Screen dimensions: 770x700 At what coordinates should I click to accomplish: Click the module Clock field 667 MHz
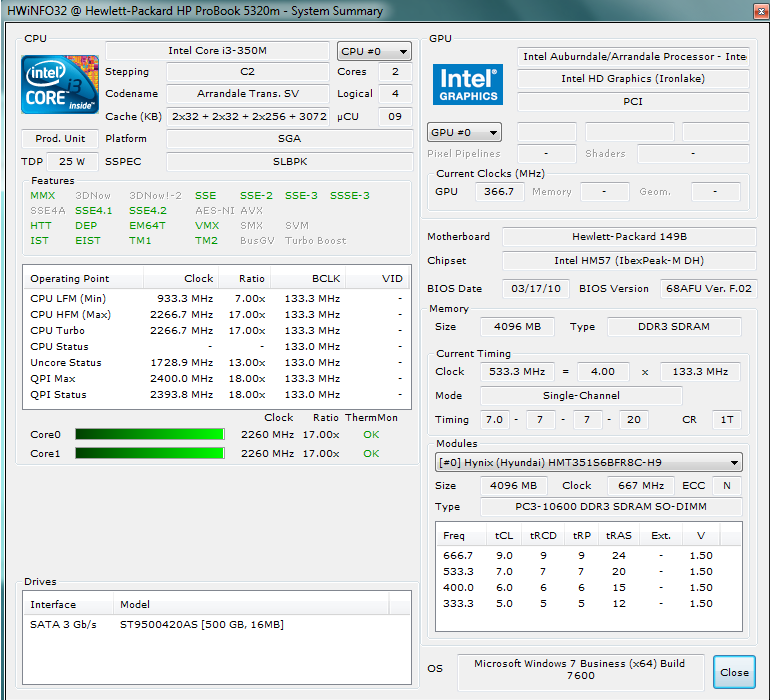point(641,485)
